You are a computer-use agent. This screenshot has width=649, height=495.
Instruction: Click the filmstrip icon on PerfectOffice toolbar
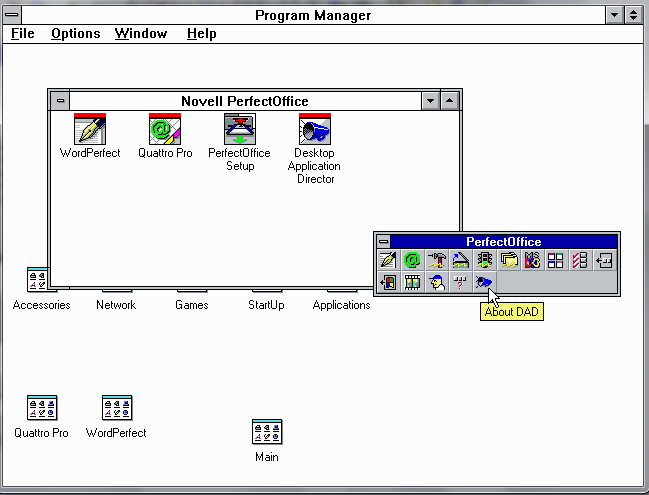pos(412,283)
